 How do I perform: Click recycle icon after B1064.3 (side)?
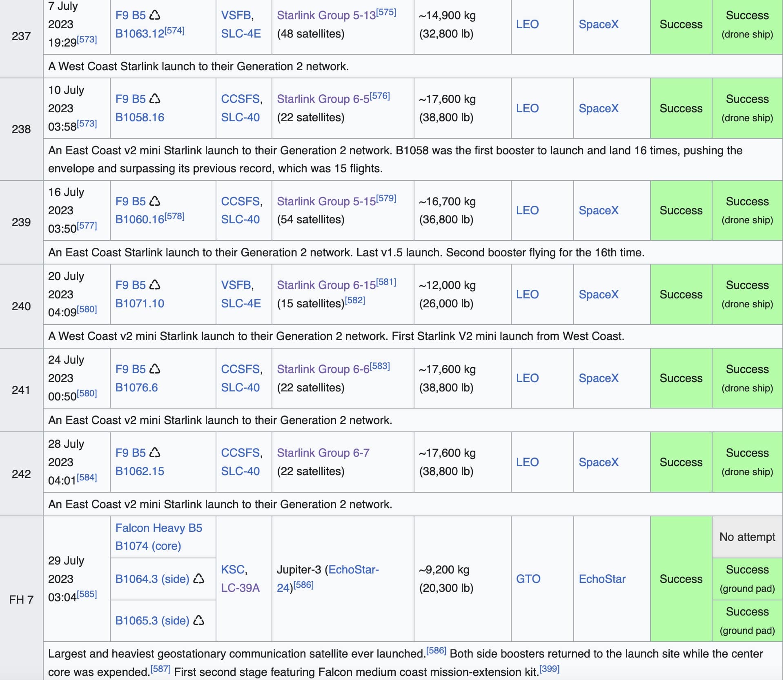[x=198, y=578]
